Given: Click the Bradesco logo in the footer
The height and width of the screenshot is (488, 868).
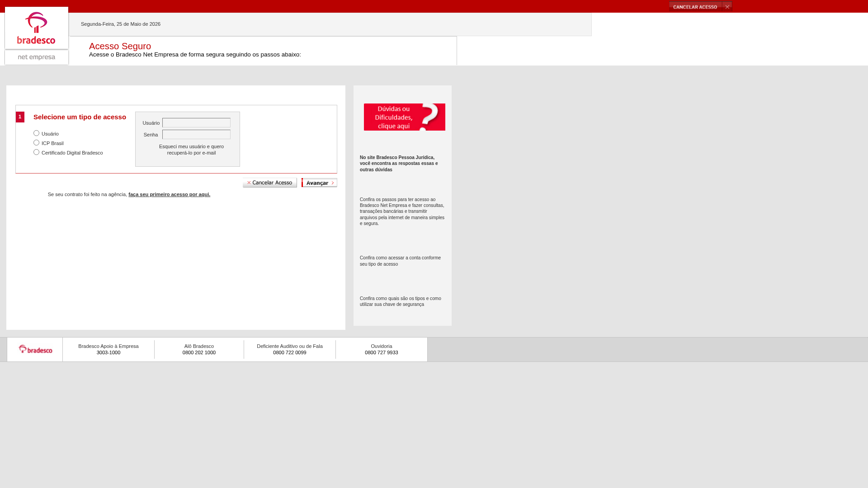Looking at the screenshot, I should tap(35, 349).
